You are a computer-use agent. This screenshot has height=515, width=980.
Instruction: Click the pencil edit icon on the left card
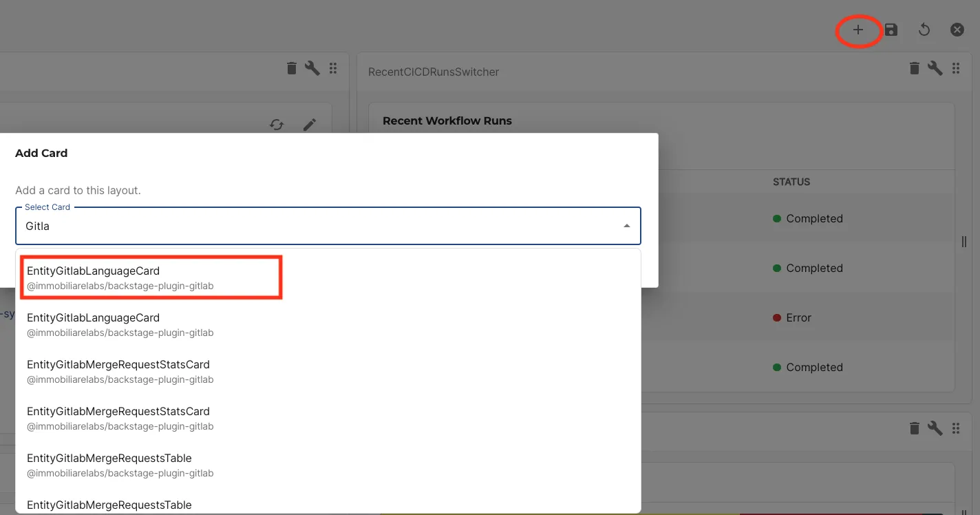pos(310,125)
